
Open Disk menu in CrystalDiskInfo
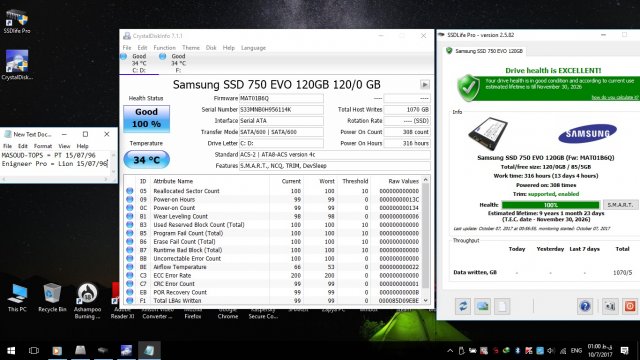[211, 48]
